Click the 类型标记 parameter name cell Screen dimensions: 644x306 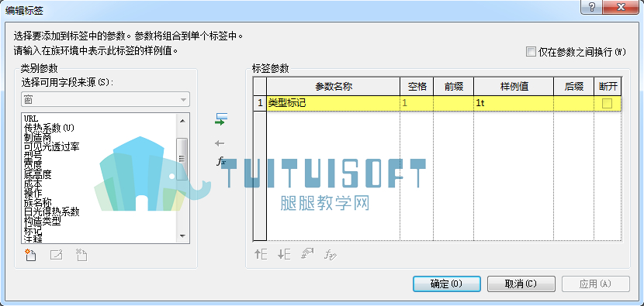(333, 103)
